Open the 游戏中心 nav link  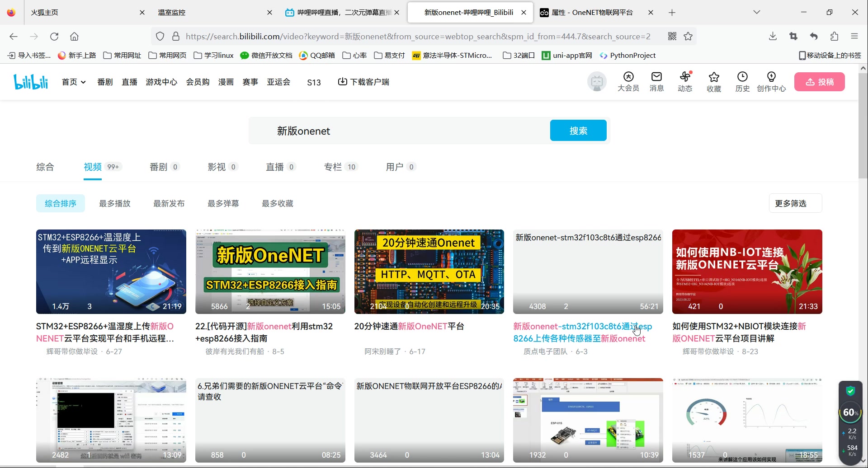tap(161, 82)
